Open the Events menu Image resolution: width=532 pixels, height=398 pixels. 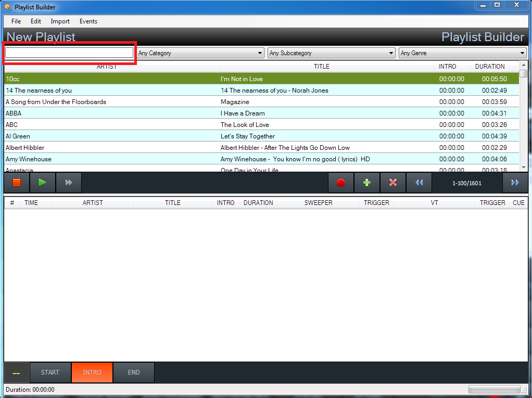point(88,21)
